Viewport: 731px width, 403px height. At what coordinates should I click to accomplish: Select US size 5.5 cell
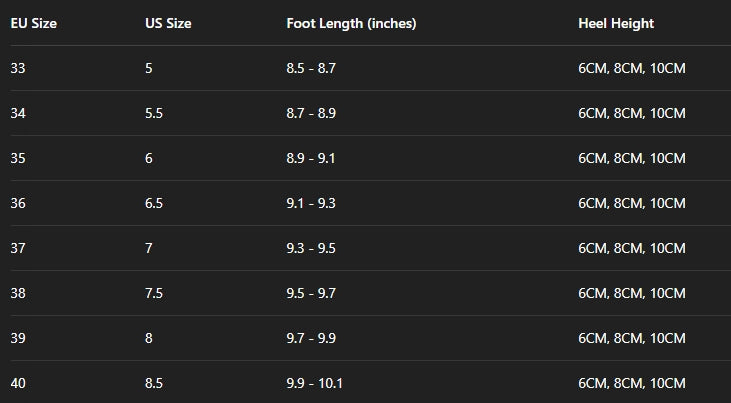pos(154,113)
